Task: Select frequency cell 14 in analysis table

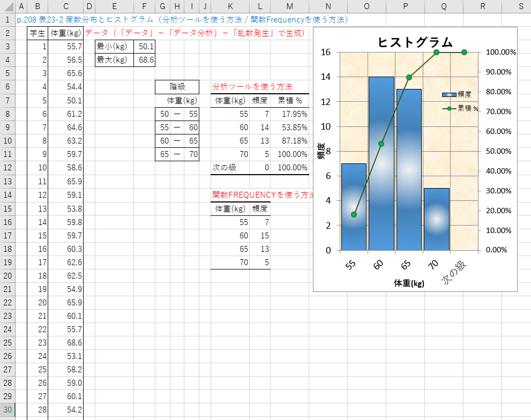Action: click(x=260, y=127)
